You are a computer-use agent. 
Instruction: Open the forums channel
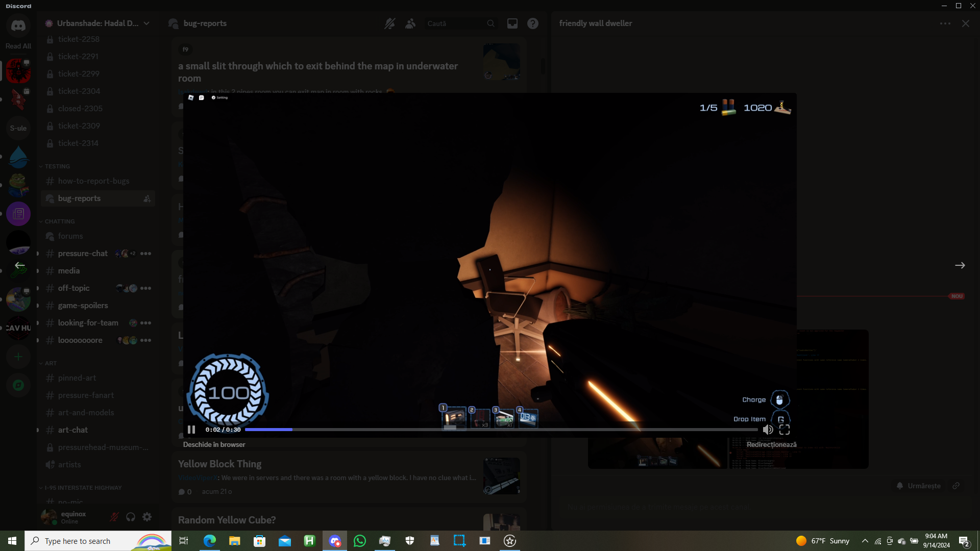coord(70,236)
